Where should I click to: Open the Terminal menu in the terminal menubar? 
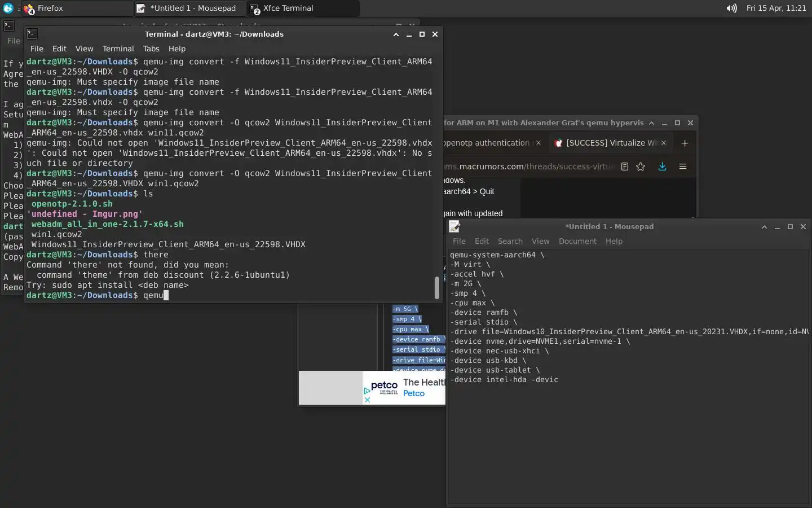[118, 49]
